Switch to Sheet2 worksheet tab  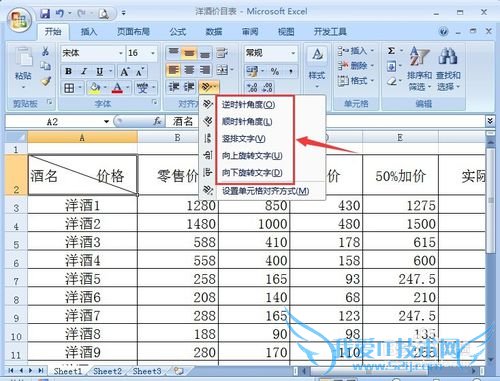(107, 371)
